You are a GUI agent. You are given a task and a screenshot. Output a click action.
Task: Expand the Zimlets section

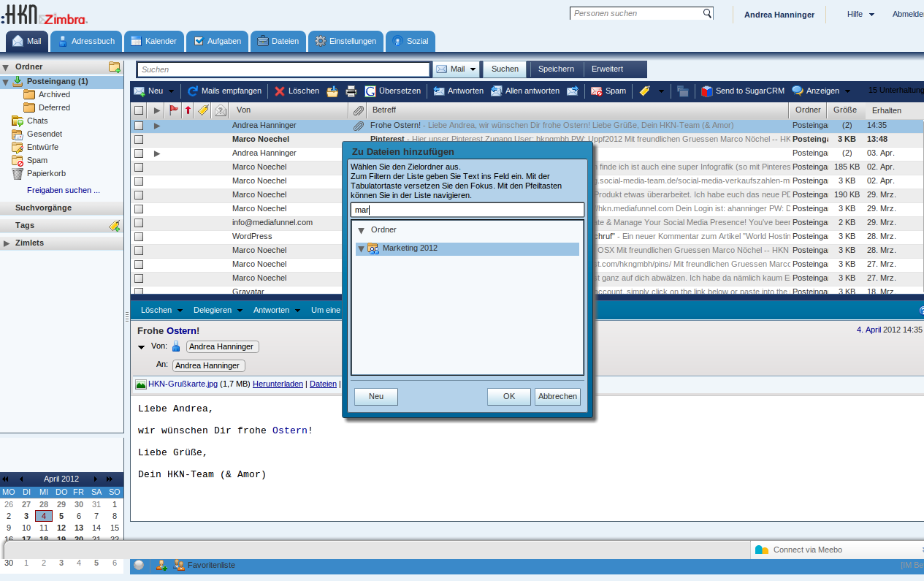click(x=7, y=243)
